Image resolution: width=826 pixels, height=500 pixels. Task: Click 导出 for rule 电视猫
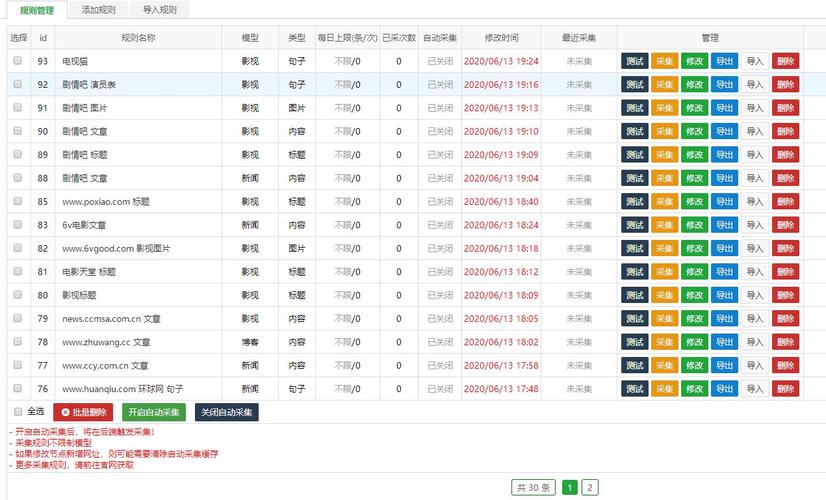pos(724,61)
